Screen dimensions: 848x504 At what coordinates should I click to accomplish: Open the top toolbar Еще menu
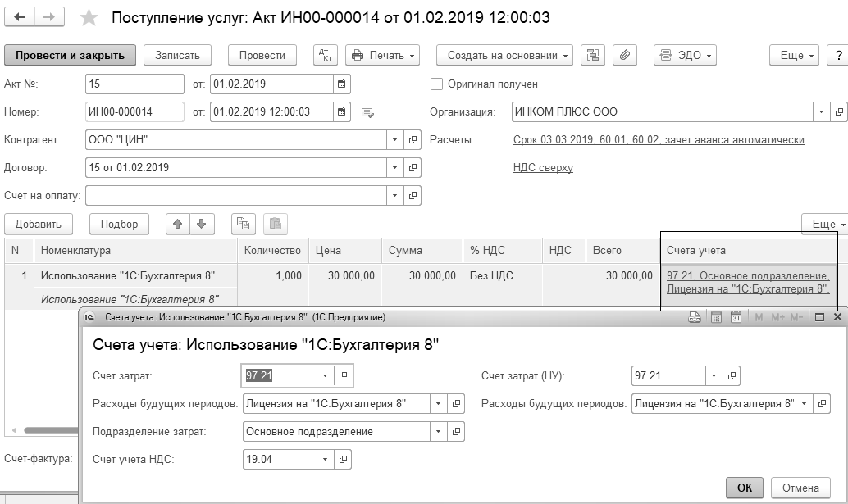coord(795,55)
